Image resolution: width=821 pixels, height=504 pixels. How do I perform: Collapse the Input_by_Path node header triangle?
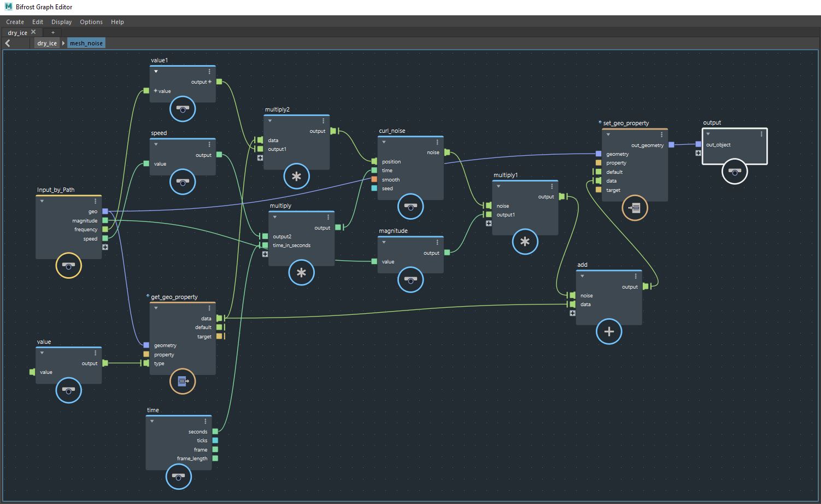42,201
